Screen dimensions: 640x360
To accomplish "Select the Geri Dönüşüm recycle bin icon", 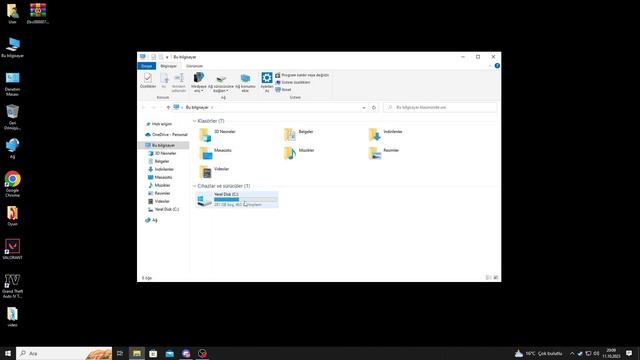I will (12, 117).
